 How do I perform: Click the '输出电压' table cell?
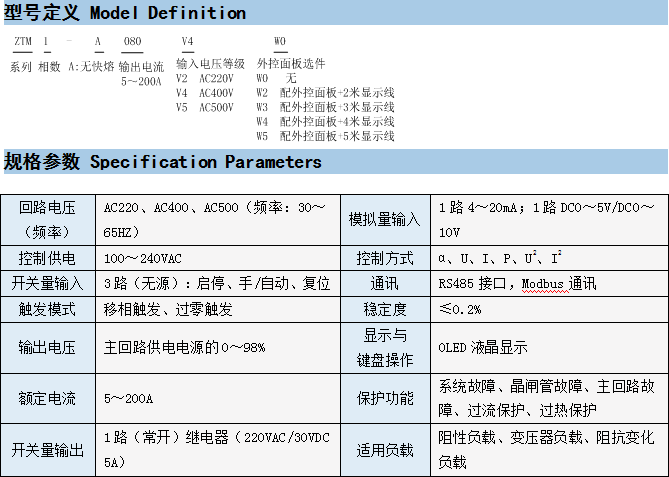[x=48, y=348]
